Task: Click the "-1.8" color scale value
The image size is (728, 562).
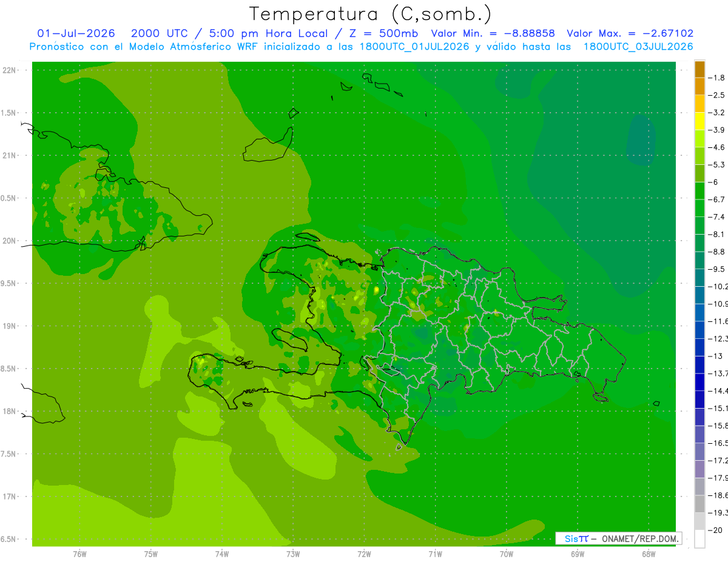Action: pos(717,78)
